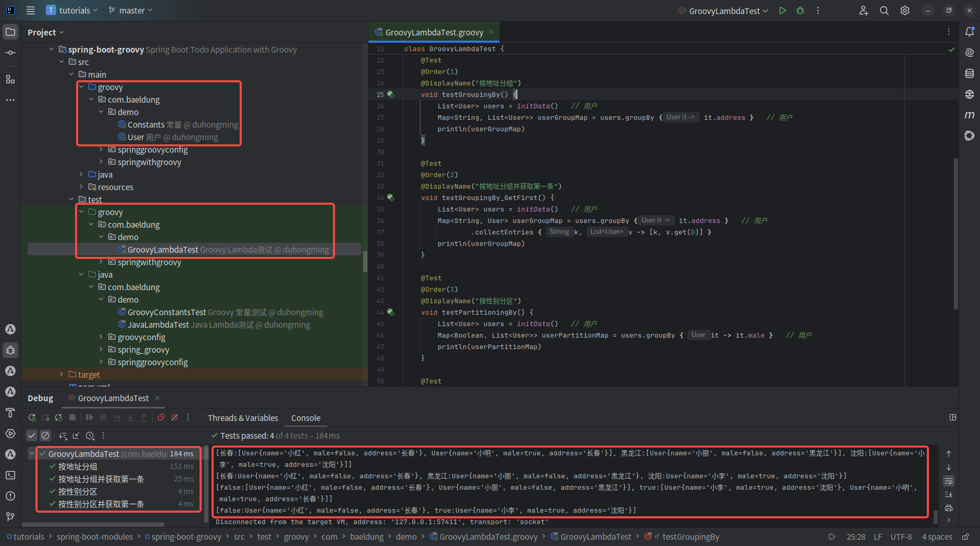Open View Breakpoints dialog
Viewport: 980px width, 546px height.
click(161, 417)
